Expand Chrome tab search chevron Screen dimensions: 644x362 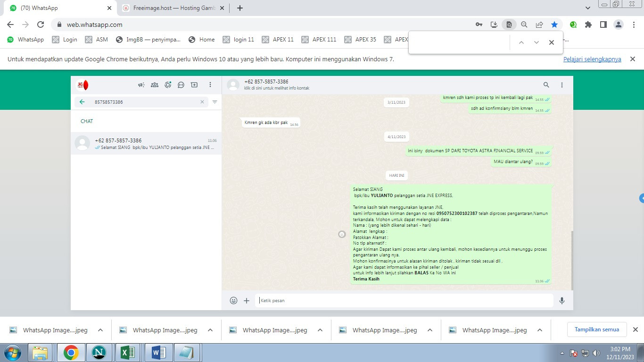[x=587, y=8]
